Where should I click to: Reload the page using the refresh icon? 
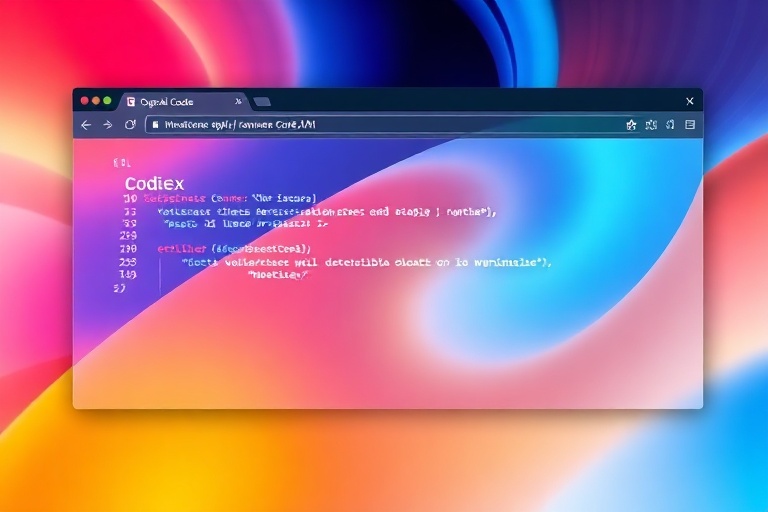coord(130,124)
